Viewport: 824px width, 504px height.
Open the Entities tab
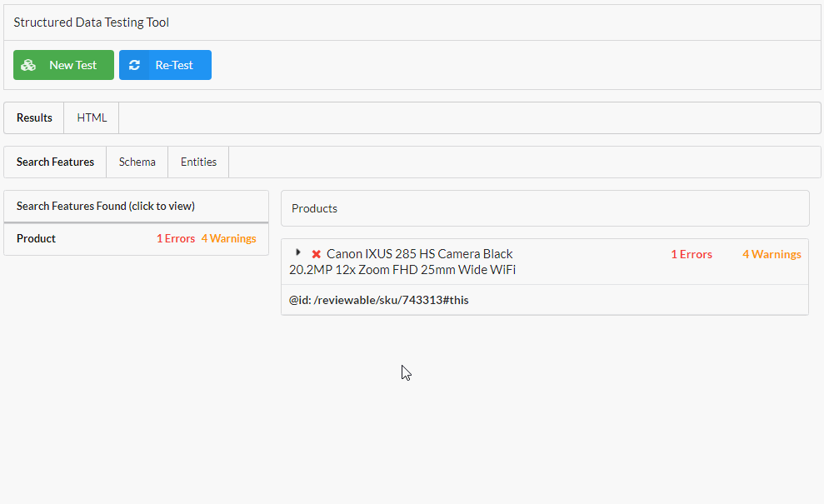(197, 162)
